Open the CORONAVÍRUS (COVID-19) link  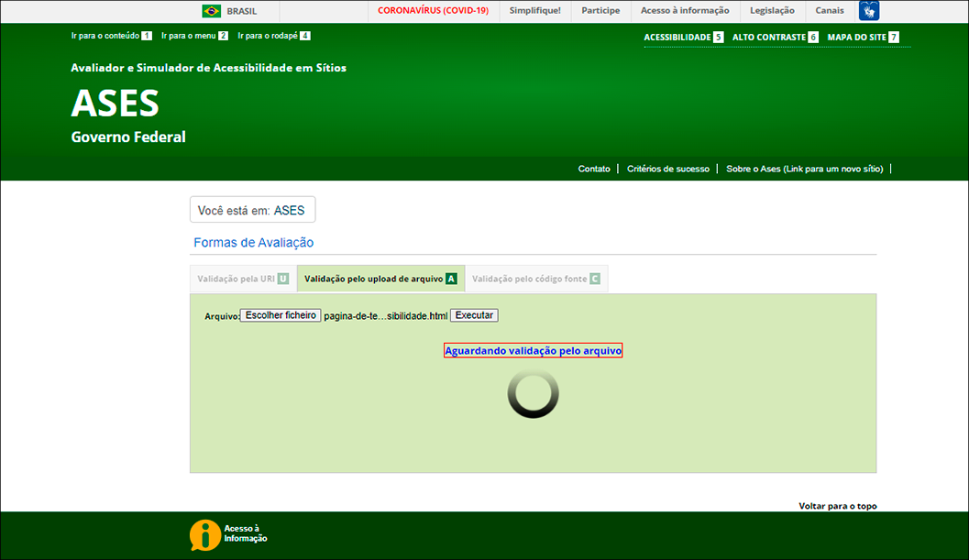(x=433, y=11)
